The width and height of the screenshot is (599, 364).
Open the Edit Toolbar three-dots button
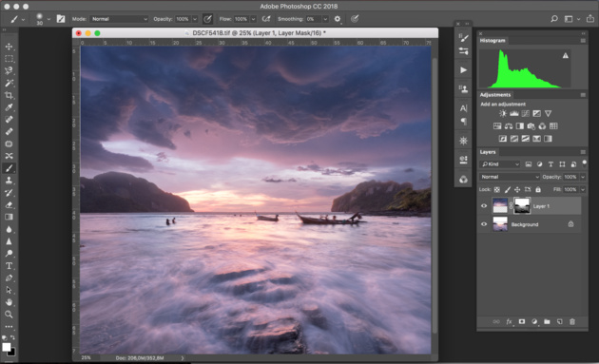pyautogui.click(x=9, y=327)
